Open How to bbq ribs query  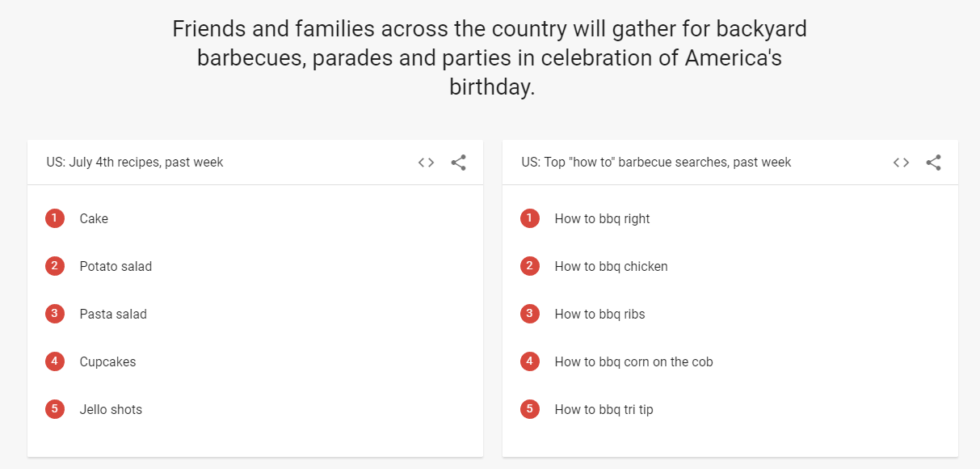[x=599, y=315]
